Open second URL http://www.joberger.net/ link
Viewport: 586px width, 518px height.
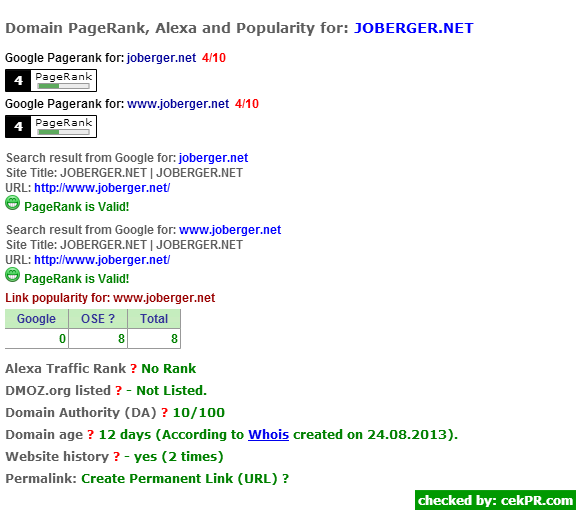pos(102,259)
